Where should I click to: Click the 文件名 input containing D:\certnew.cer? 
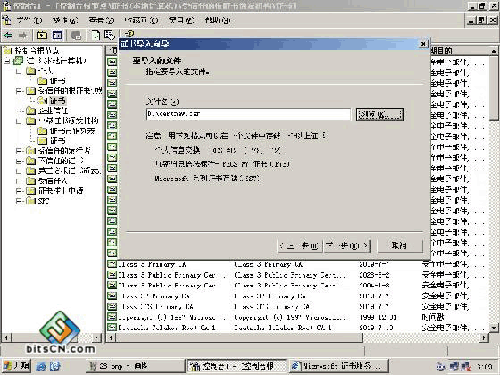(x=248, y=114)
